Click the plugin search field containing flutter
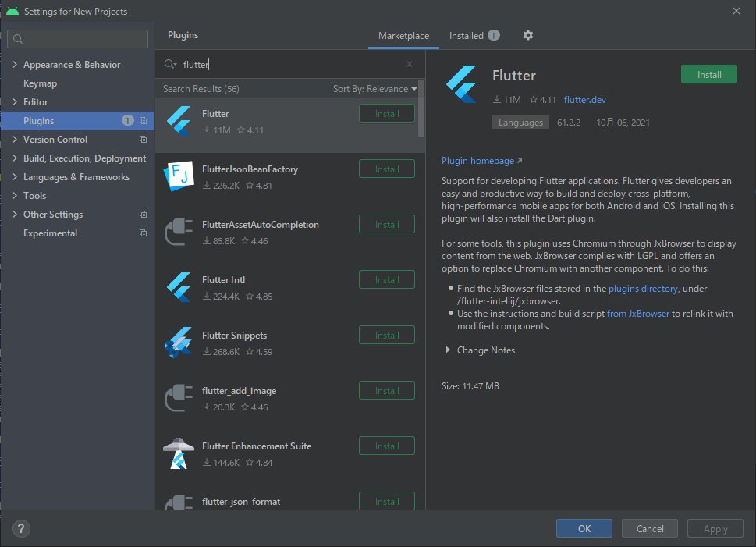 click(x=290, y=64)
